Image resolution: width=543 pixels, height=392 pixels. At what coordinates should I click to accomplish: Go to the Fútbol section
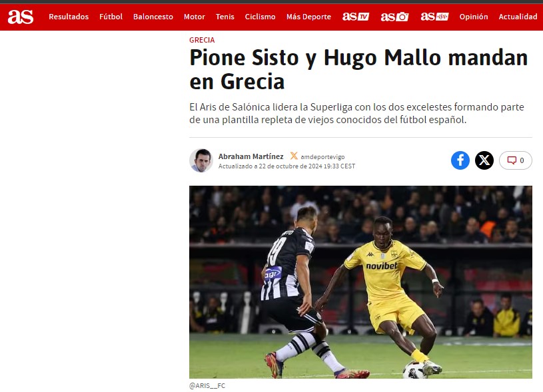click(111, 17)
